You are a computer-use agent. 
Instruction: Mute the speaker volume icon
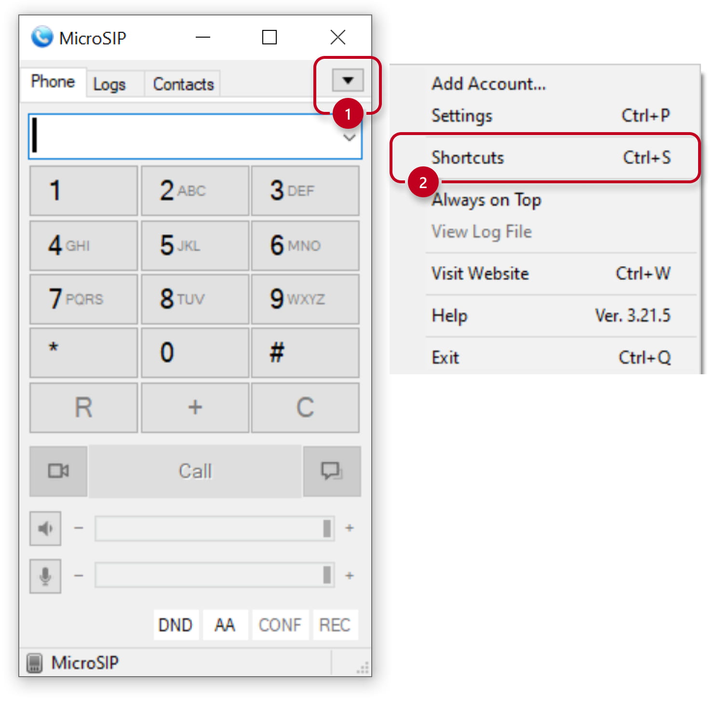45,528
